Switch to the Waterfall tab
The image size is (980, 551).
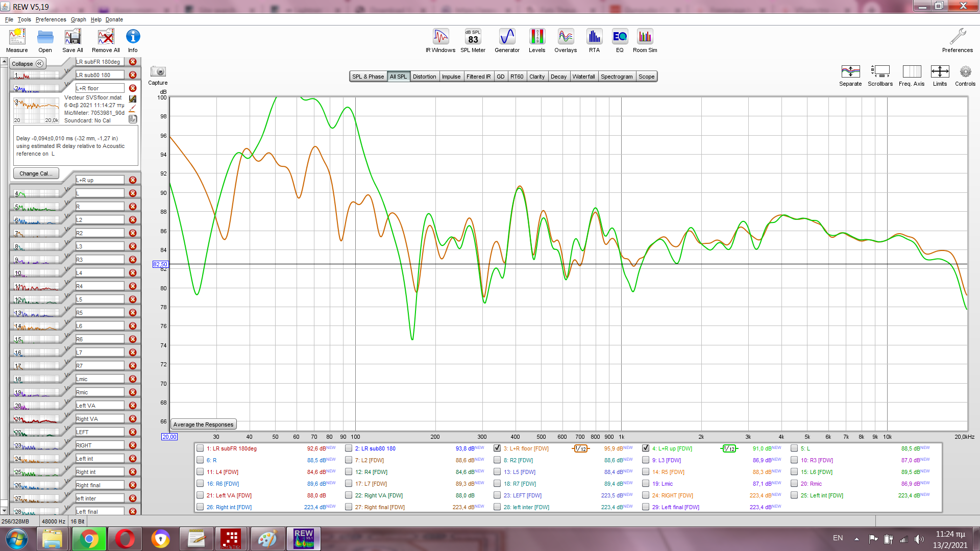(583, 77)
